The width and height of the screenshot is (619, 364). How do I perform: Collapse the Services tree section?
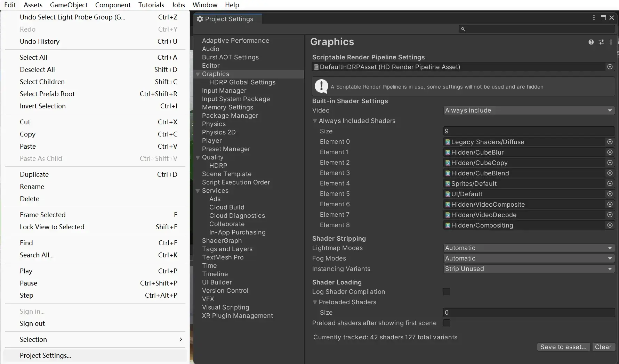[x=198, y=191]
